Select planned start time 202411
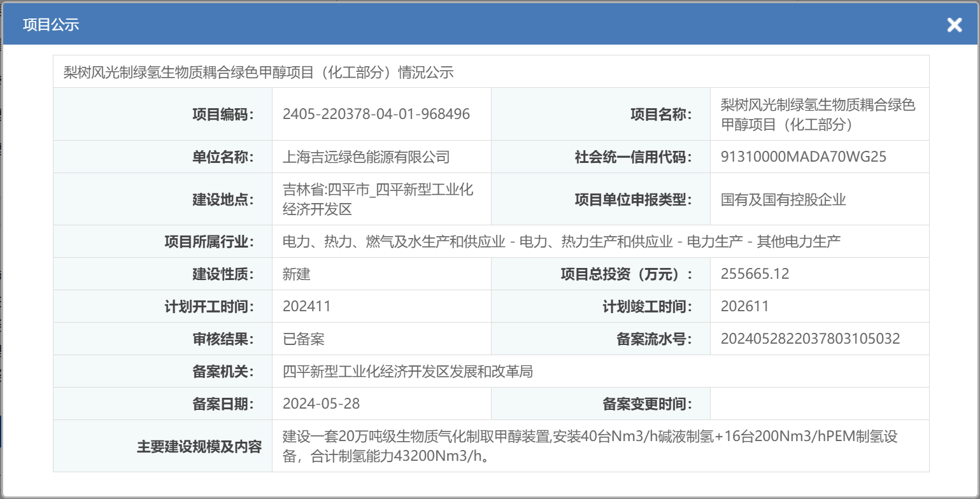This screenshot has height=499, width=980. 307,306
